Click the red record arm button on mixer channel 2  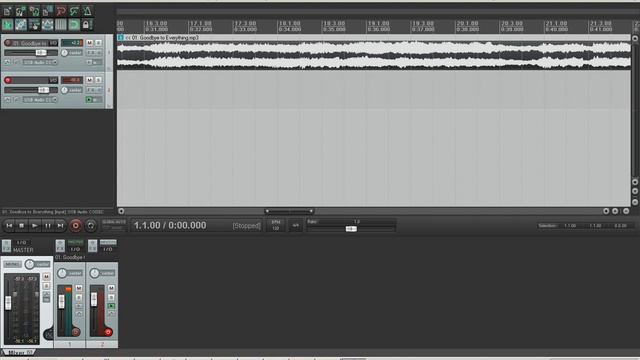coord(108,332)
